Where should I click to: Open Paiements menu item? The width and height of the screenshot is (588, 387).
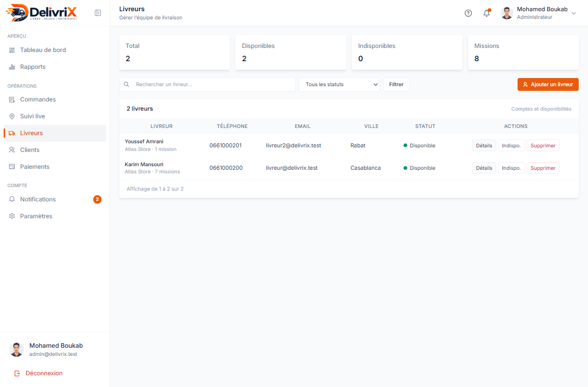(55, 167)
